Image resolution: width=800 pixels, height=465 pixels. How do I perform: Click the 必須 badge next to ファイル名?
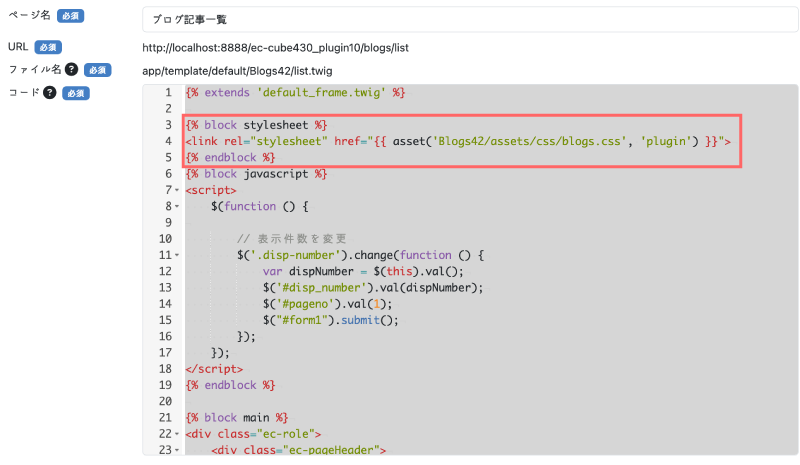click(97, 70)
